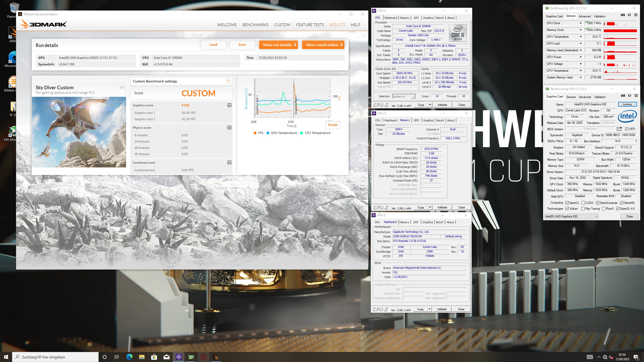The image size is (644, 362).
Task: Open the GPU Temperature sensor dropdown
Action: pyautogui.click(x=581, y=37)
